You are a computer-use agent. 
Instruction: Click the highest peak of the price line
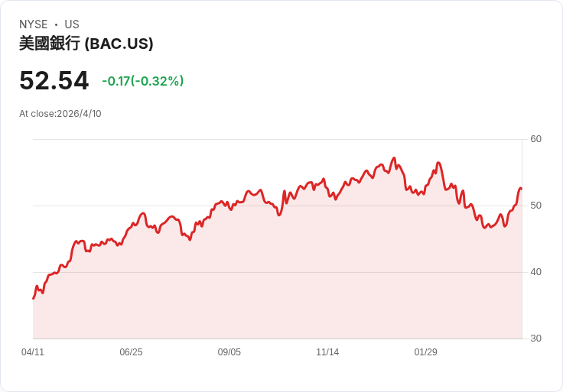[394, 158]
